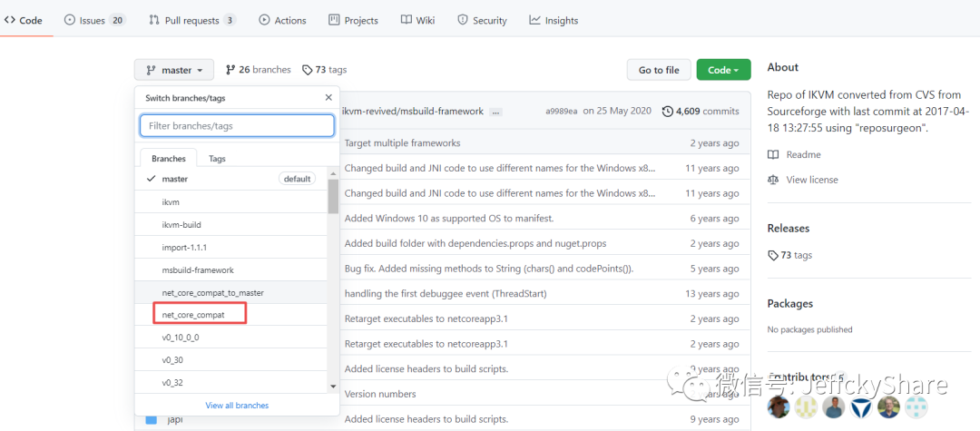Open the Packages heading link
This screenshot has height=431, width=980.
point(790,304)
